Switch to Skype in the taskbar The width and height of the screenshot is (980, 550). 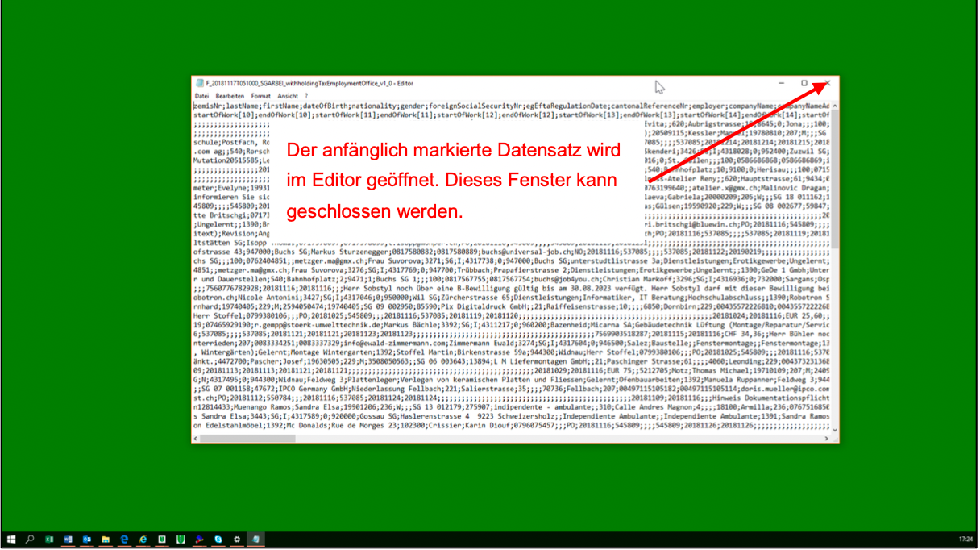click(218, 539)
